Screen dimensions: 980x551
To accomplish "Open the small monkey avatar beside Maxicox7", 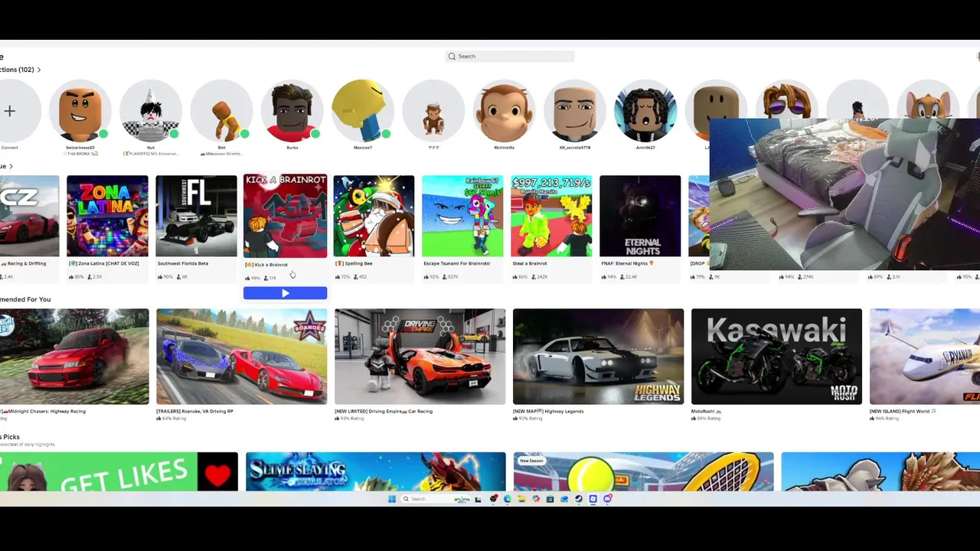I will pyautogui.click(x=433, y=111).
